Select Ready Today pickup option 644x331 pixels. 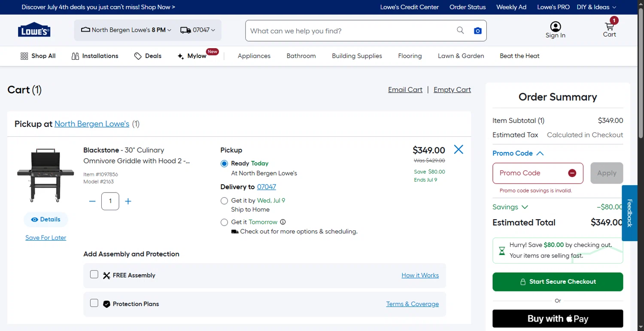coord(224,164)
